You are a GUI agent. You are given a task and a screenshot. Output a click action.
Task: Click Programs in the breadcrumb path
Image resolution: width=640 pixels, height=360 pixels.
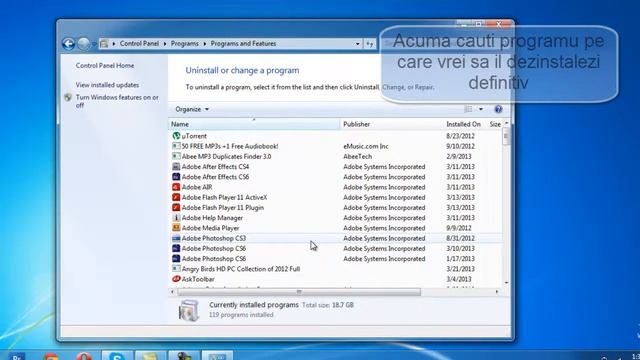pos(184,44)
